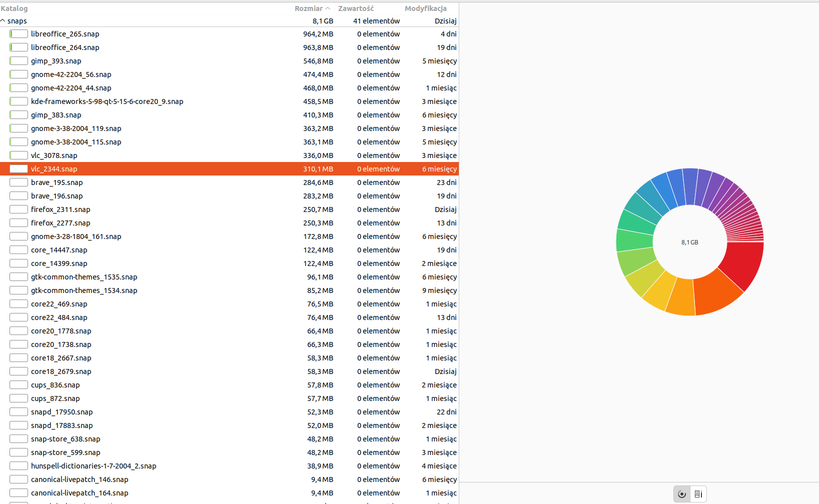The image size is (819, 504).
Task: Select canonical-livepatch_146.snap
Action: click(229, 479)
